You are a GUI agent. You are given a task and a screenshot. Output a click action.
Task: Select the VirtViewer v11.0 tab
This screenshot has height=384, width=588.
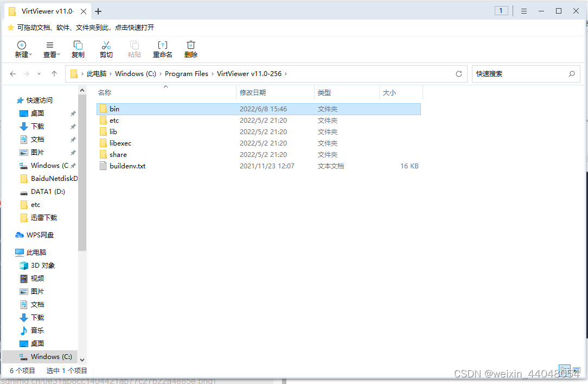click(47, 11)
